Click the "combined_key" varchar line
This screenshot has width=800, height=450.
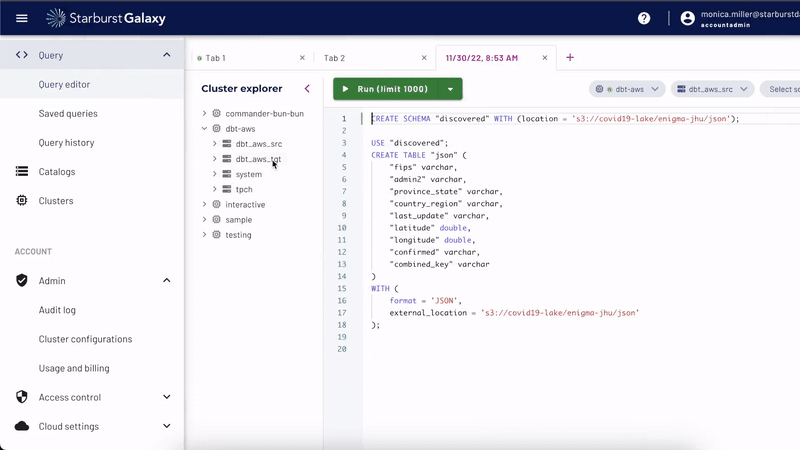[x=439, y=264]
